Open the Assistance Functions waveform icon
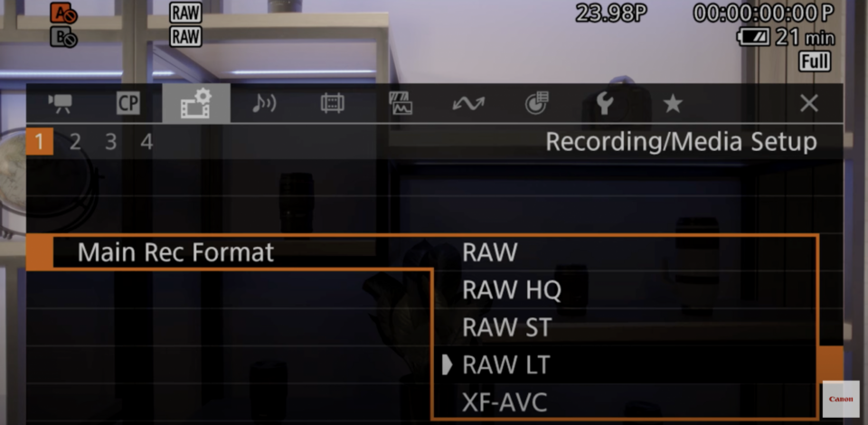 click(401, 103)
